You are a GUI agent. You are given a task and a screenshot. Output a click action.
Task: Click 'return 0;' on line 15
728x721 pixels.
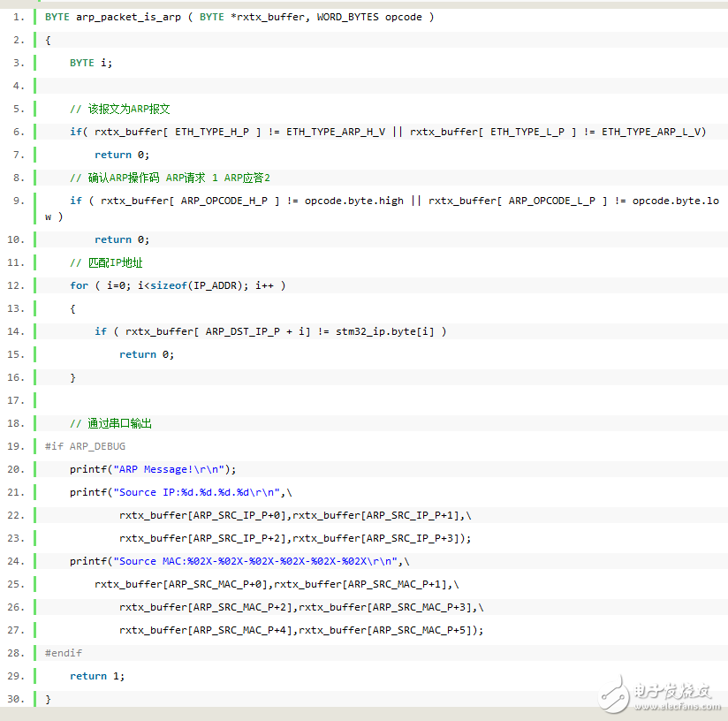147,354
